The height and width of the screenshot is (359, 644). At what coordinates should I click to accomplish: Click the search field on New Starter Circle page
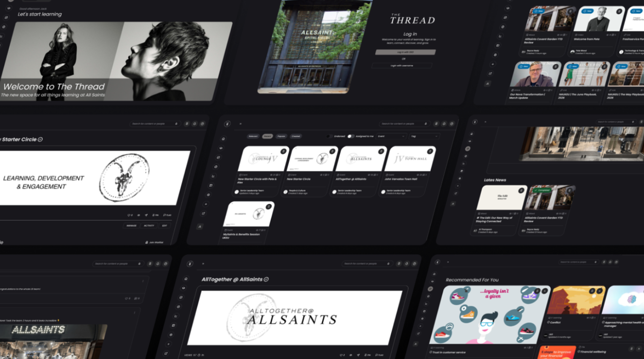(x=156, y=124)
